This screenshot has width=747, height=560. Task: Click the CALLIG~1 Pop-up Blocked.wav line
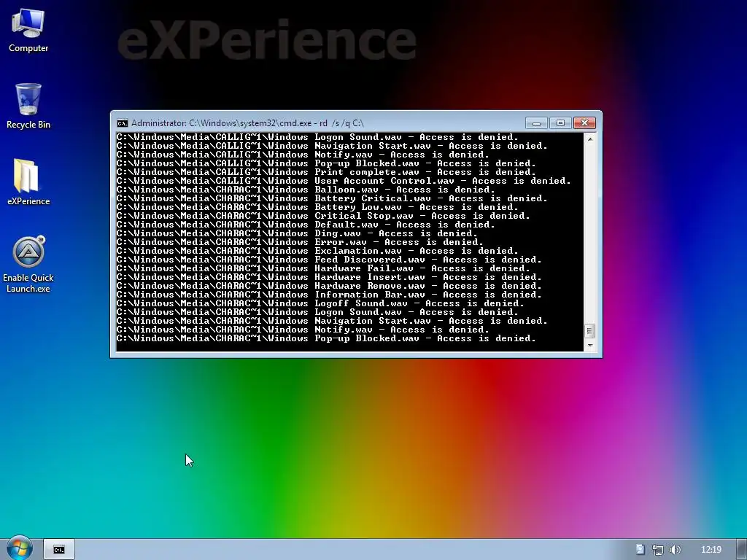click(326, 163)
